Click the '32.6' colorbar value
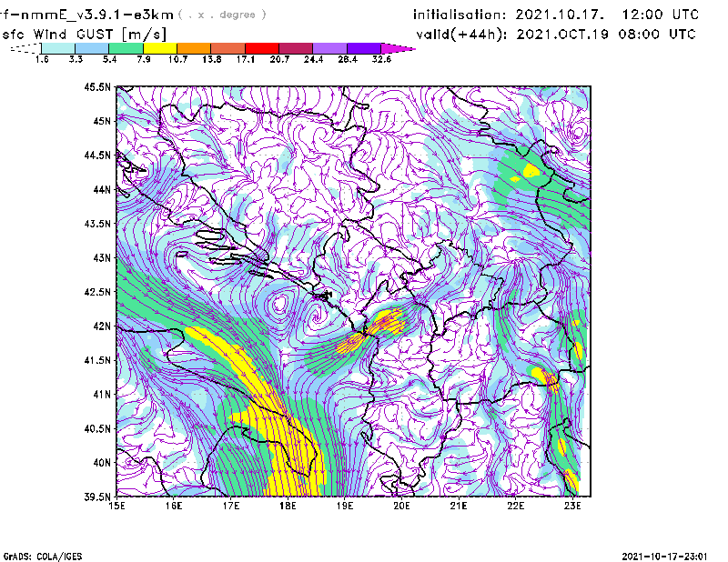Image resolution: width=728 pixels, height=562 pixels. click(381, 59)
